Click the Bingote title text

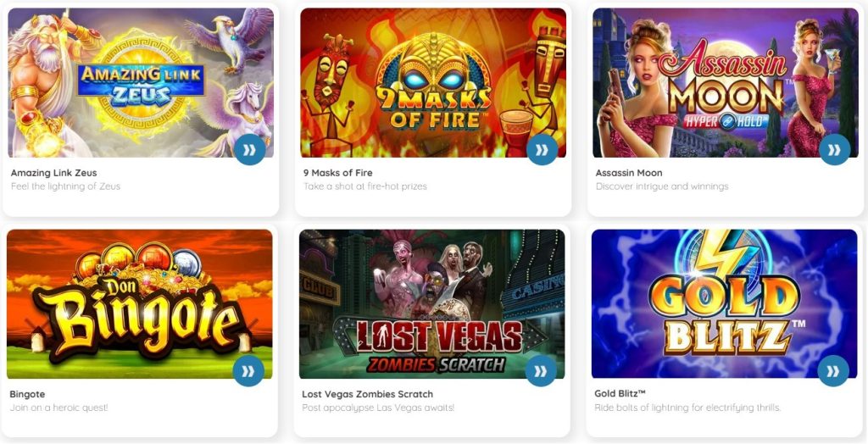(x=27, y=394)
